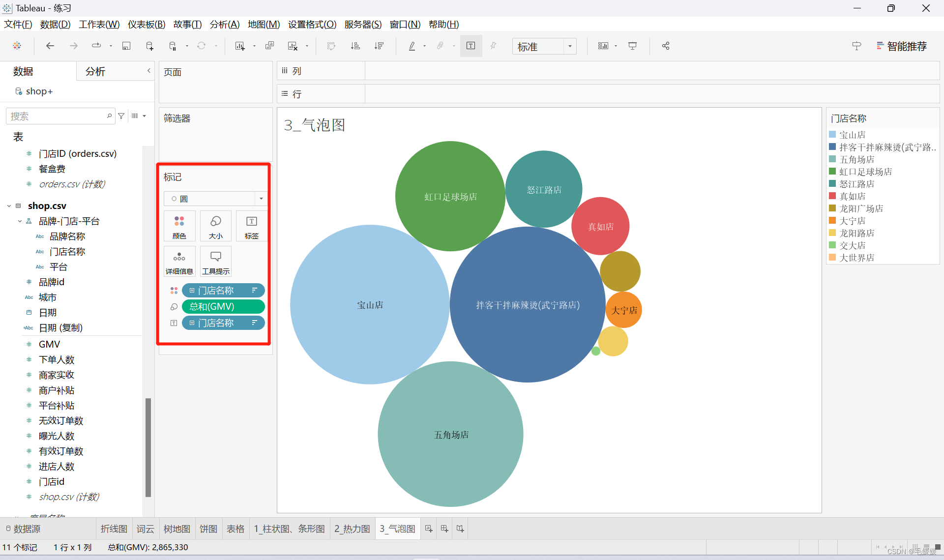Collapse the data pane side arrow

pos(148,71)
